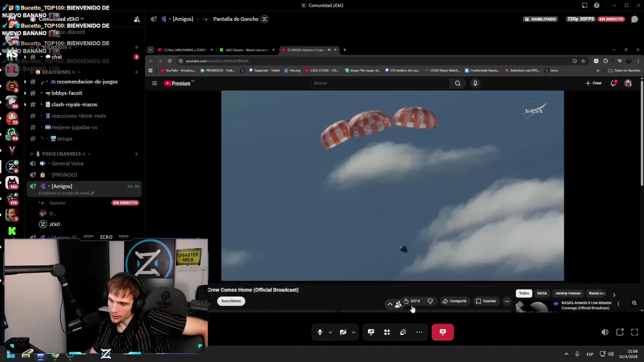
Task: Open more options in call bar
Action: 419,332
